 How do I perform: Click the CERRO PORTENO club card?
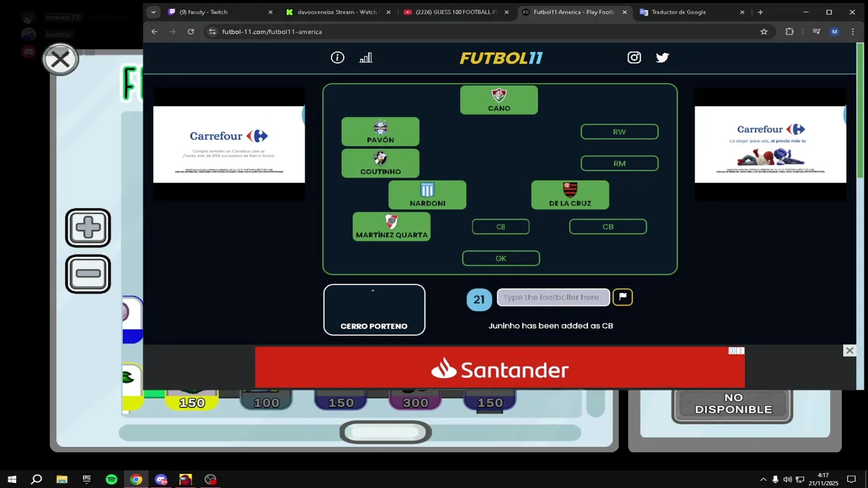(374, 310)
